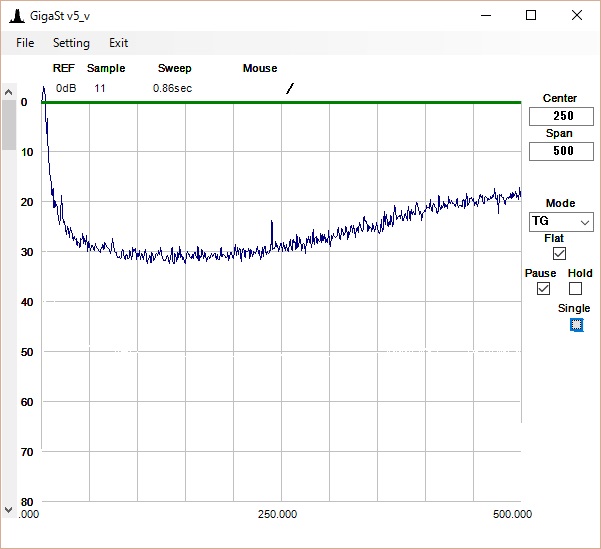Screen dimensions: 601x549
Task: Click the vertical scrollbar thumb
Action: 8,124
